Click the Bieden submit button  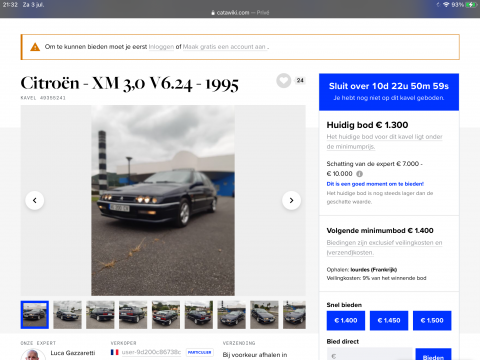tap(433, 354)
